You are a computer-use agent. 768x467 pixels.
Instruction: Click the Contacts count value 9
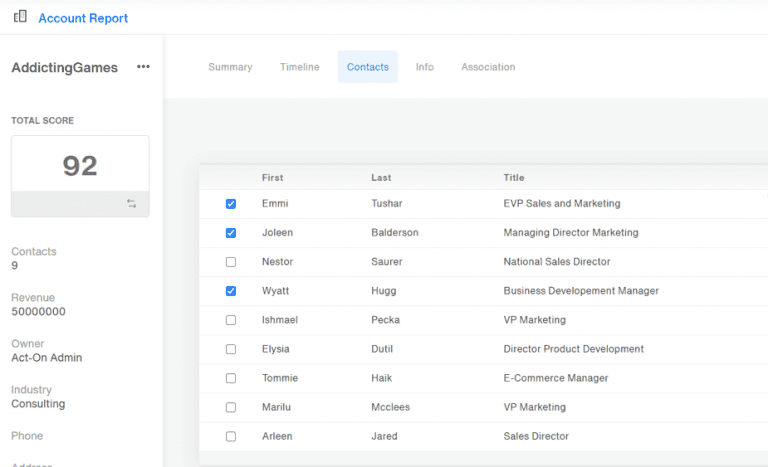(x=15, y=266)
